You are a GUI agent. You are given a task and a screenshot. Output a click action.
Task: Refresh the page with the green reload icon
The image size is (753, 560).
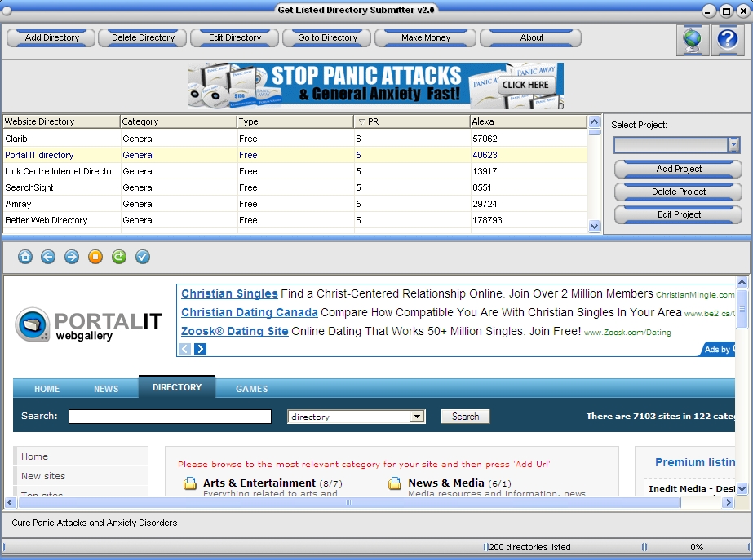pyautogui.click(x=118, y=257)
